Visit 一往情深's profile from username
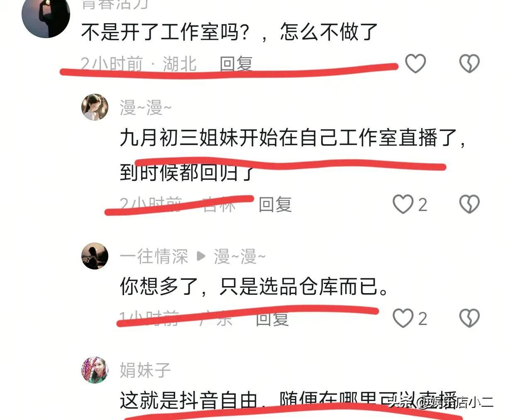 pyautogui.click(x=154, y=256)
